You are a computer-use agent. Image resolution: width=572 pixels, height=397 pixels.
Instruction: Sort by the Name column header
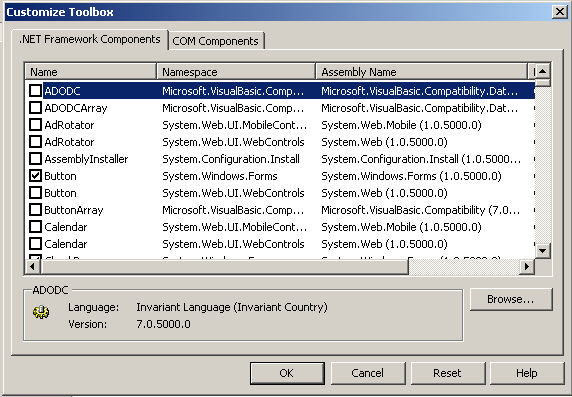90,72
